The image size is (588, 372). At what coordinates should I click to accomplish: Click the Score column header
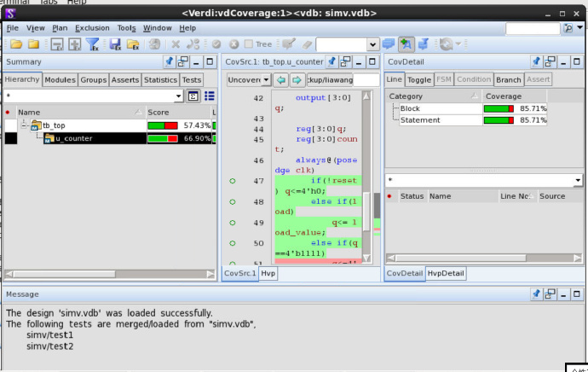point(178,113)
